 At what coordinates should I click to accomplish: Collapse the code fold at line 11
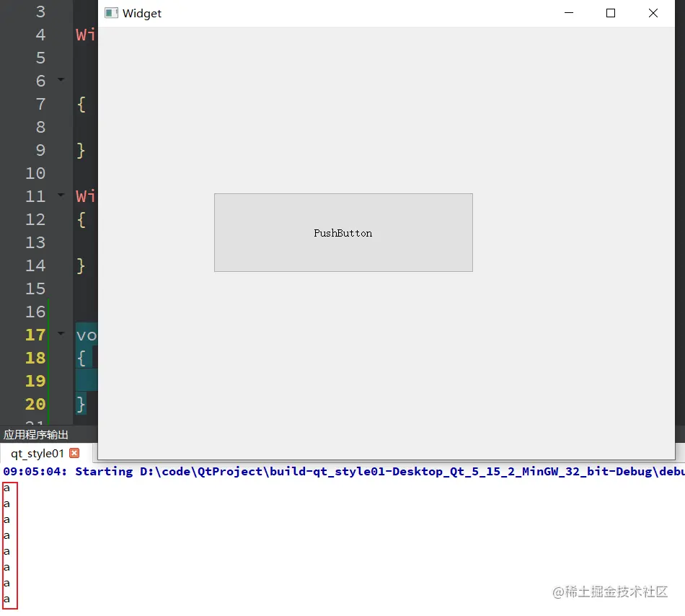click(61, 195)
